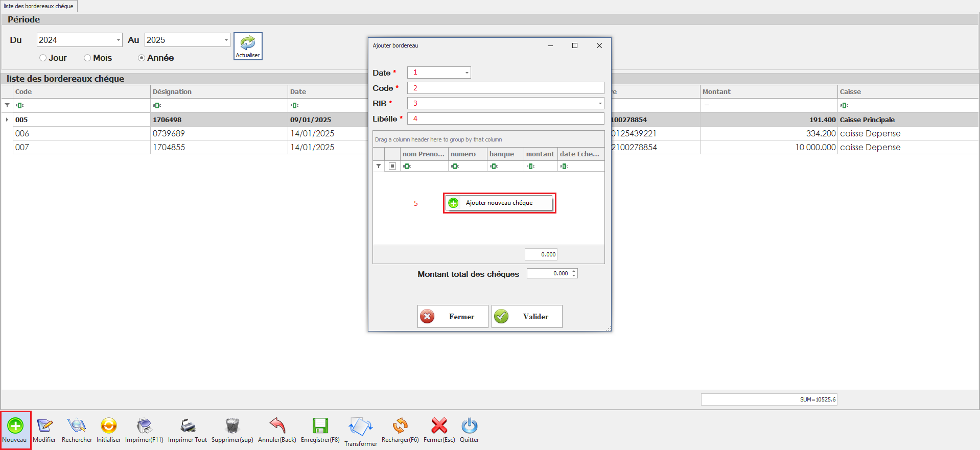Screen dimensions: 980x450
Task: Open the Date picker dropdown in dialog
Action: (x=466, y=73)
